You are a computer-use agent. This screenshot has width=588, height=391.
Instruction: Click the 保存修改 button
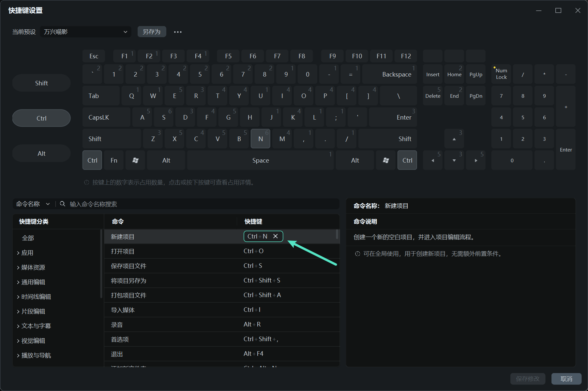[x=528, y=379]
